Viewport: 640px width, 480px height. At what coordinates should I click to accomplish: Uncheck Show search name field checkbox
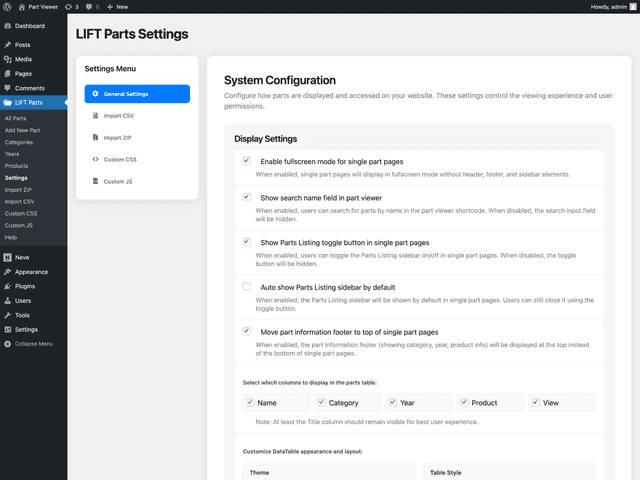click(x=247, y=197)
